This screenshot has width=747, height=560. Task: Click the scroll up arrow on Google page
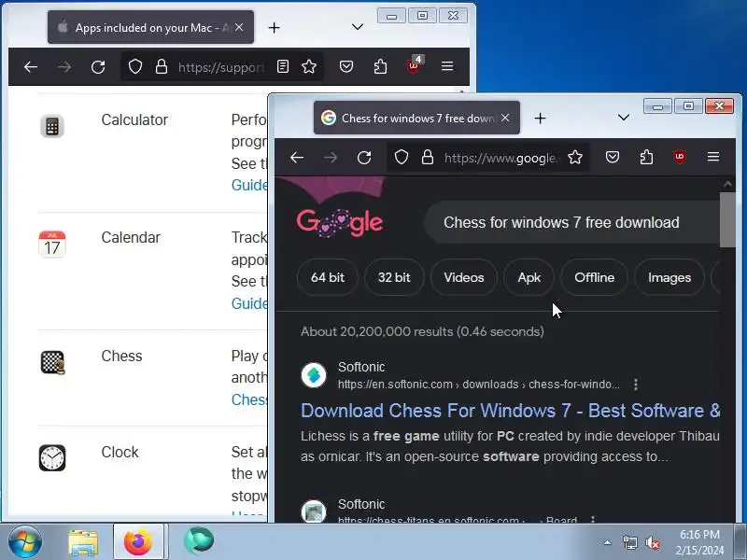coord(727,184)
